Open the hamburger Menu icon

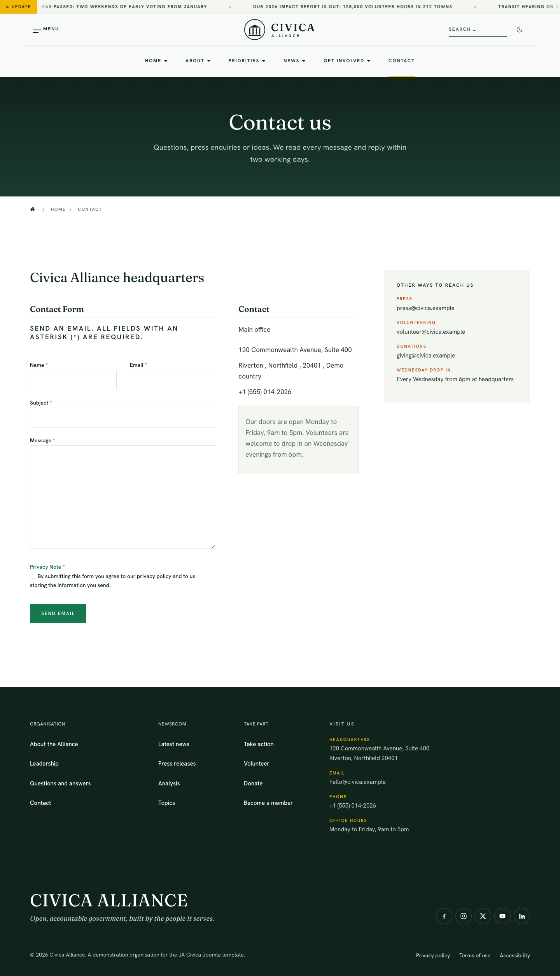coord(37,31)
